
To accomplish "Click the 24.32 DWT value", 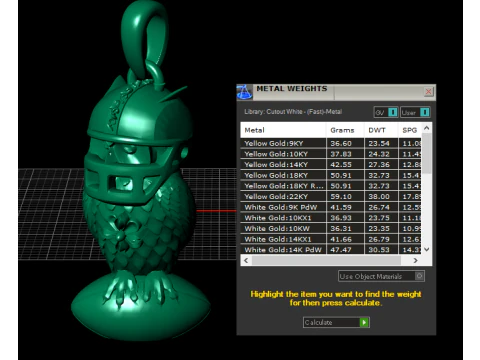I will click(379, 154).
